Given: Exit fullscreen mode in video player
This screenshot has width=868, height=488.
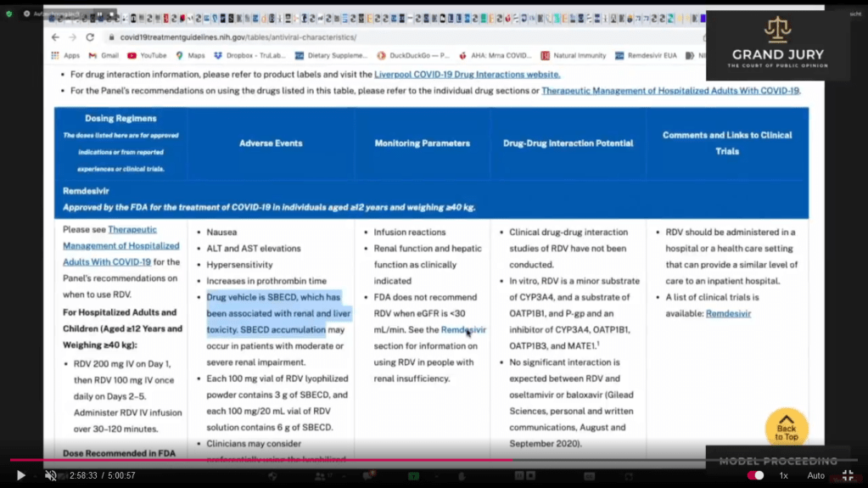Looking at the screenshot, I should (x=847, y=476).
